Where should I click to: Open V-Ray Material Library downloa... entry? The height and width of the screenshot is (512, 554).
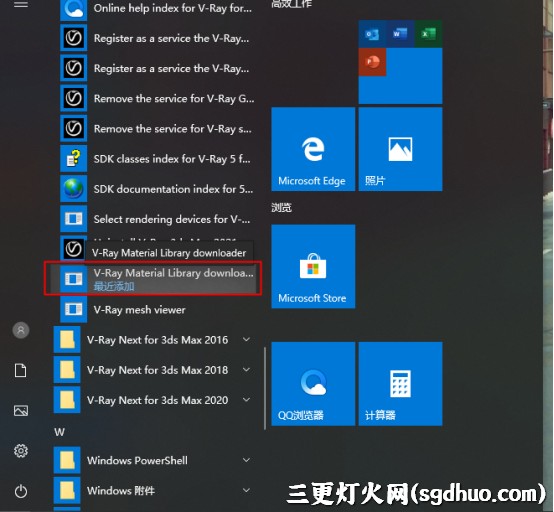[x=153, y=279]
